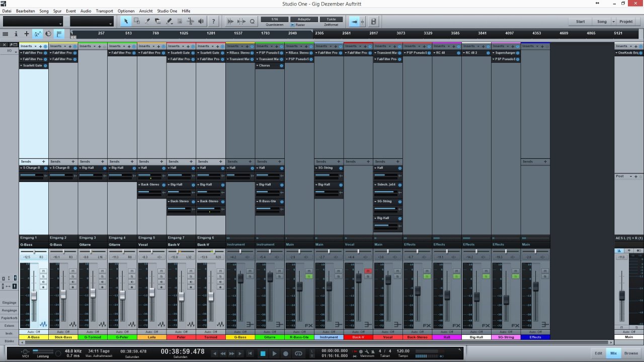
Task: Toggle Raster snap checkbox
Action: [x=293, y=25]
